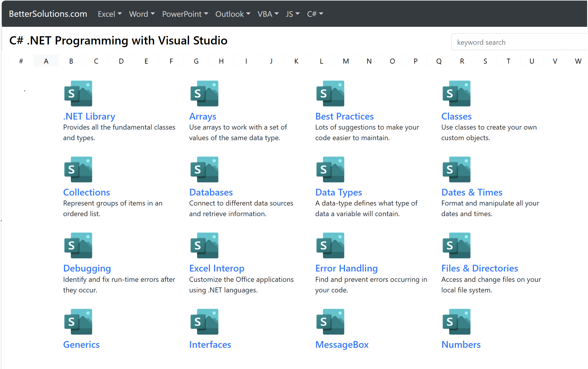Click the Error Handling topic icon

click(330, 245)
